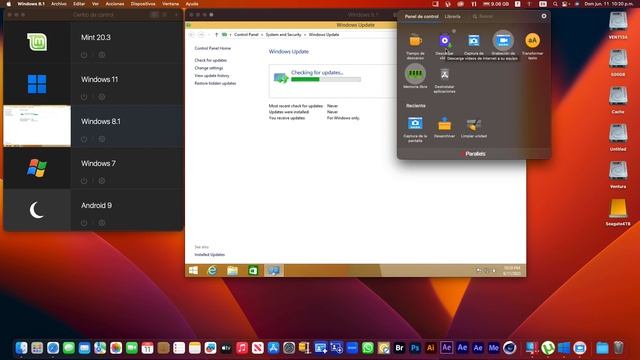Click Change settings link
This screenshot has width=640, height=360.
tap(209, 68)
